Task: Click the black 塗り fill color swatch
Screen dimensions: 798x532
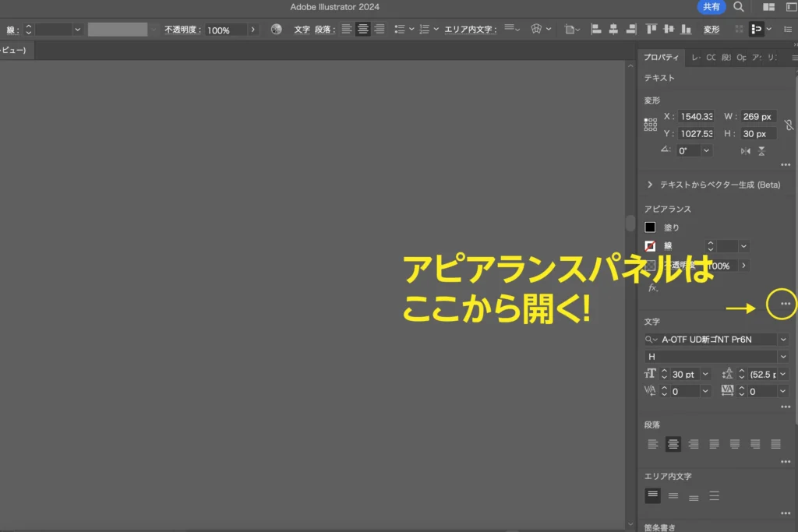Action: [650, 227]
